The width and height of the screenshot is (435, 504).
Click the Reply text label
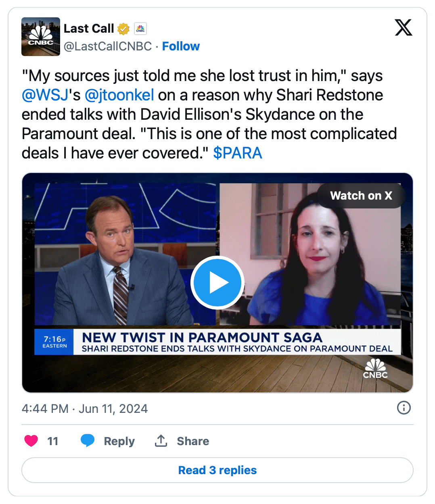coord(119,441)
